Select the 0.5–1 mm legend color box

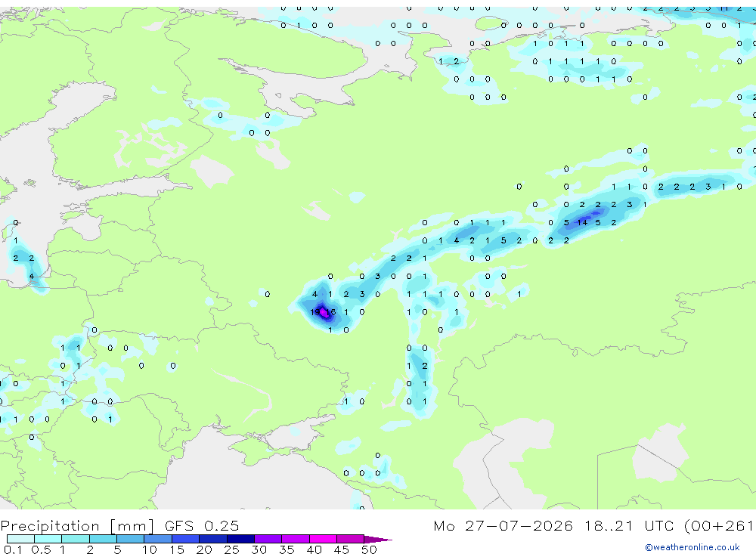click(48, 539)
